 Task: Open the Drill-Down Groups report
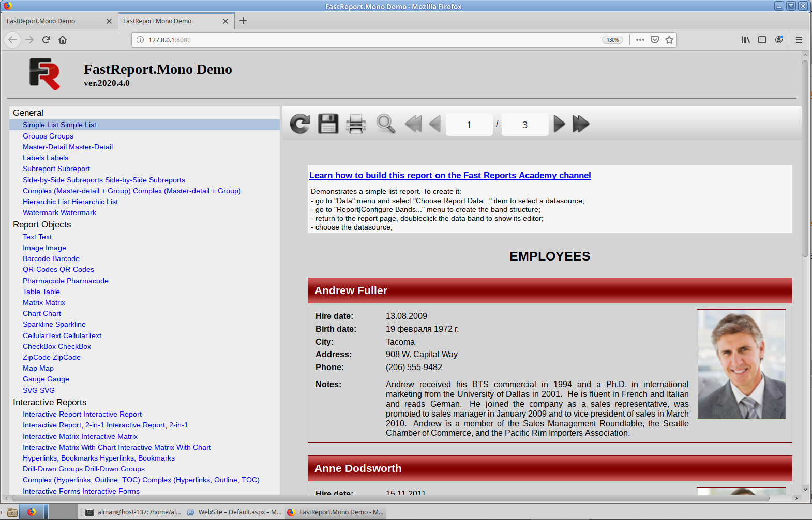coord(84,469)
